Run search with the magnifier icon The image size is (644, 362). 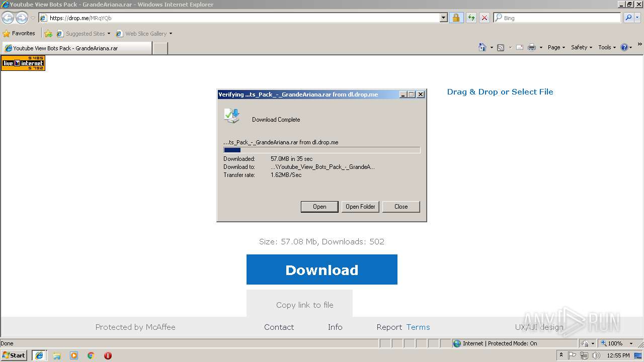[x=628, y=18]
